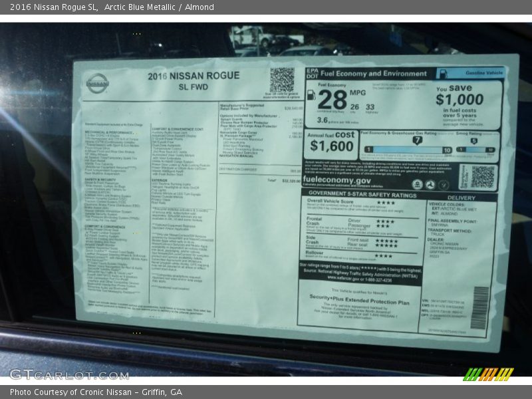
Task: Click the greenhouse gas rating marker showing 7
Action: click(x=418, y=140)
